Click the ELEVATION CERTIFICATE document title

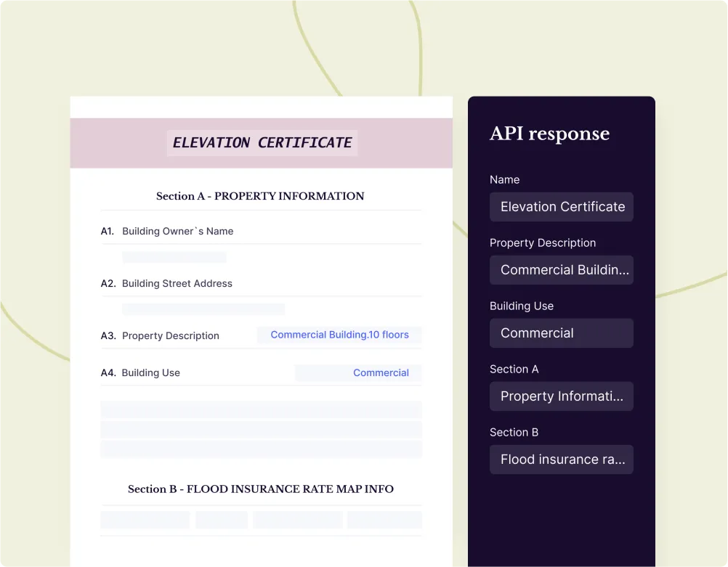pos(262,143)
